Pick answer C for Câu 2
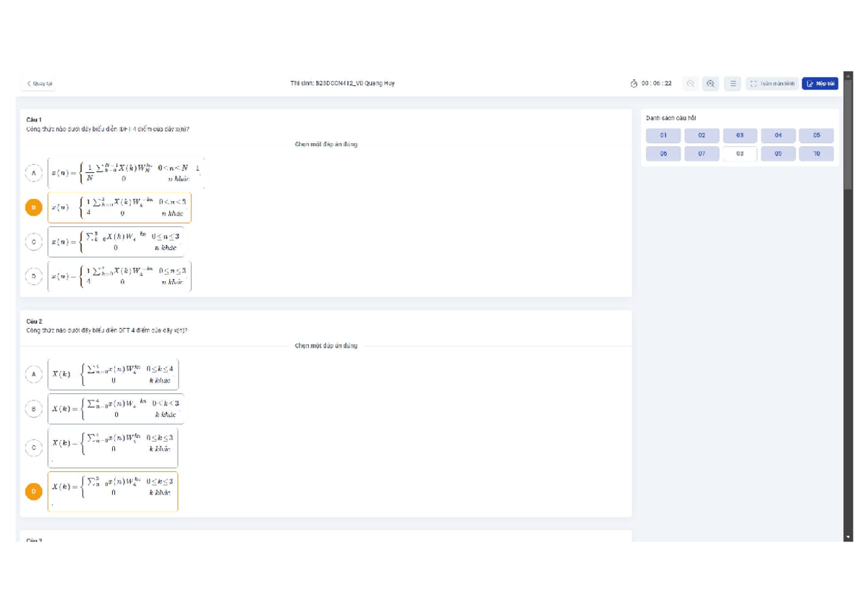Viewport: 868px width, 613px height. [x=33, y=447]
